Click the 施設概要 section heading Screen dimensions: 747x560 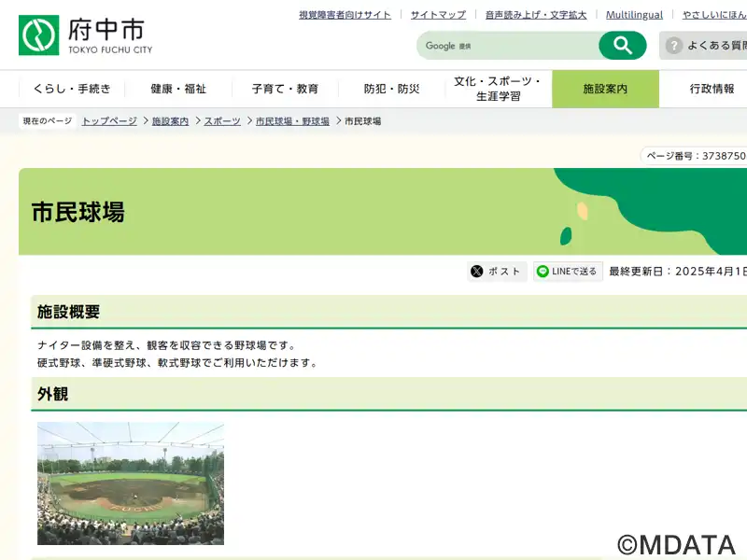68,312
